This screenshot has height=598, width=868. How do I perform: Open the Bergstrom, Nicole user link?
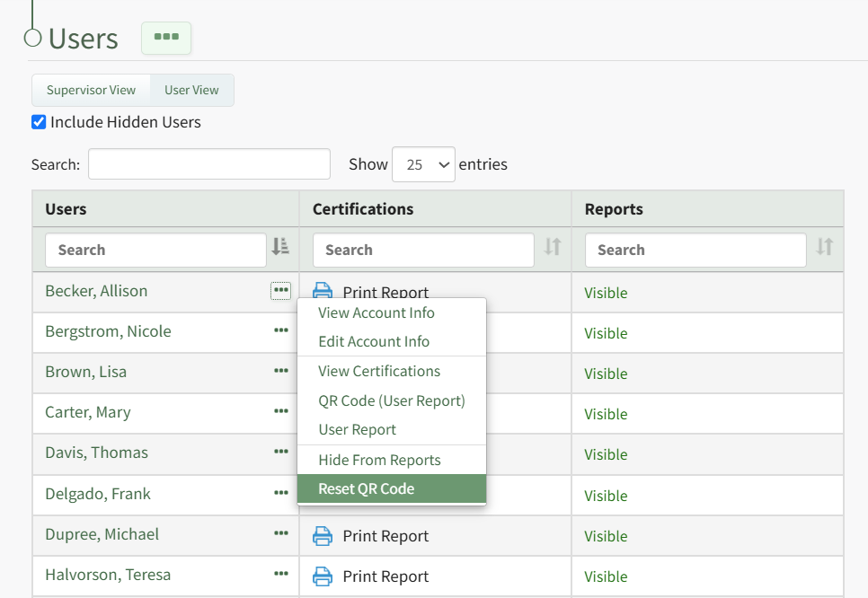(108, 331)
